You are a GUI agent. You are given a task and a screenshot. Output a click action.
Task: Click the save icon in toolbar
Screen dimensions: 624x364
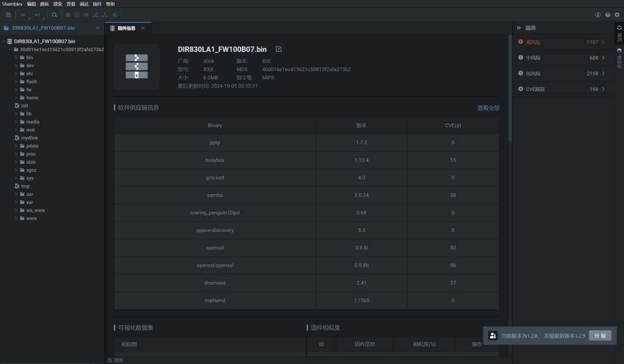9,15
